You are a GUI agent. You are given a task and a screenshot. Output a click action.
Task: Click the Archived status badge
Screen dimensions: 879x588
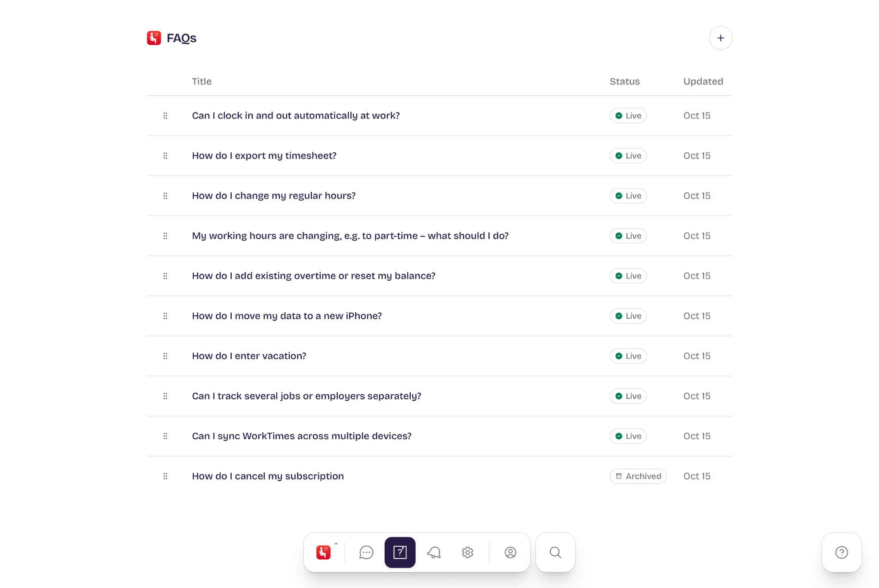pos(638,476)
